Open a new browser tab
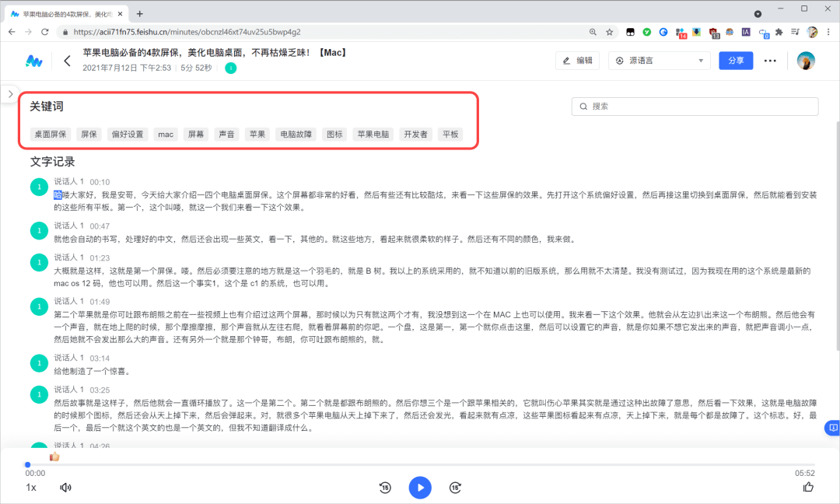This screenshot has height=504, width=840. pyautogui.click(x=139, y=14)
